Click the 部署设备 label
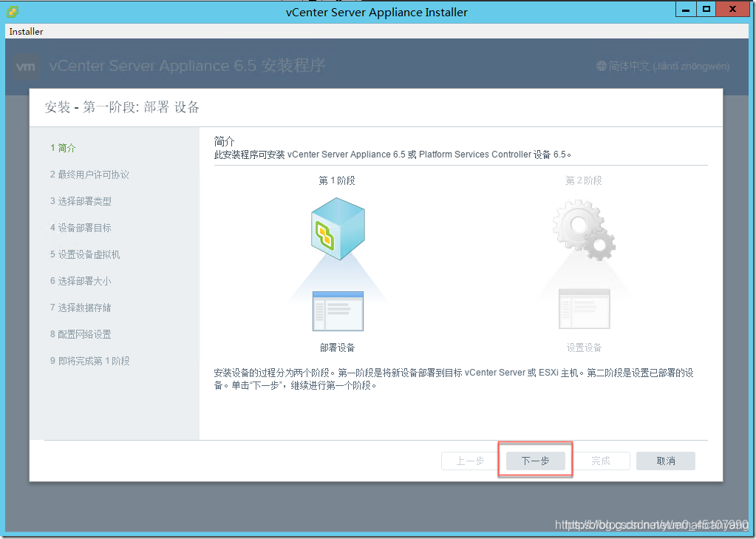This screenshot has width=756, height=539. (338, 348)
